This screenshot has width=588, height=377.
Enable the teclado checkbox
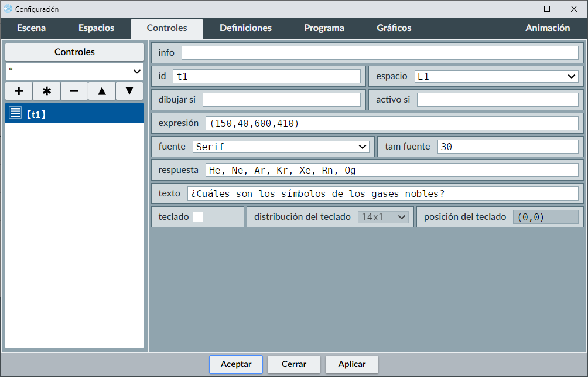[198, 217]
